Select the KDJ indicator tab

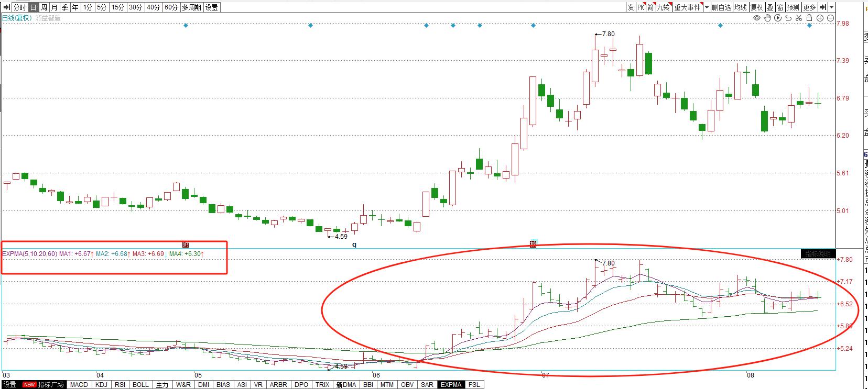point(101,385)
